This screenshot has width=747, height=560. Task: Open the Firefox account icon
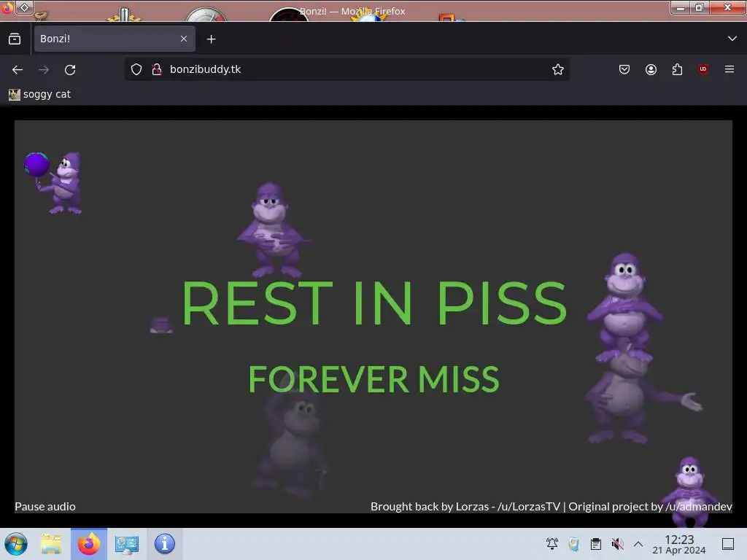coord(651,69)
